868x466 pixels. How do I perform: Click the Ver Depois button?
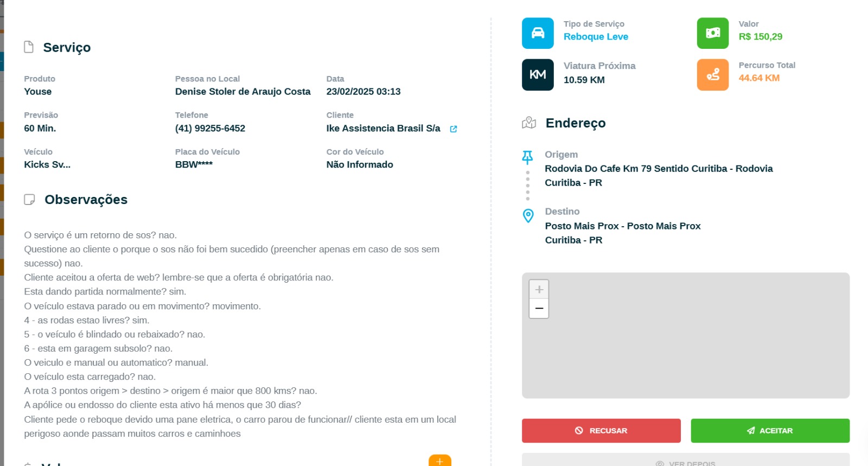[x=686, y=462]
